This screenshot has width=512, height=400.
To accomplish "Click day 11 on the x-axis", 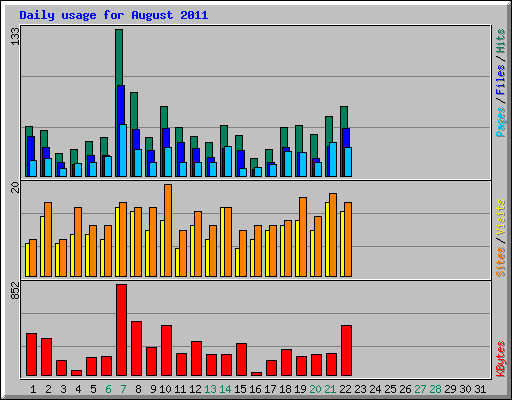I will pos(180,389).
